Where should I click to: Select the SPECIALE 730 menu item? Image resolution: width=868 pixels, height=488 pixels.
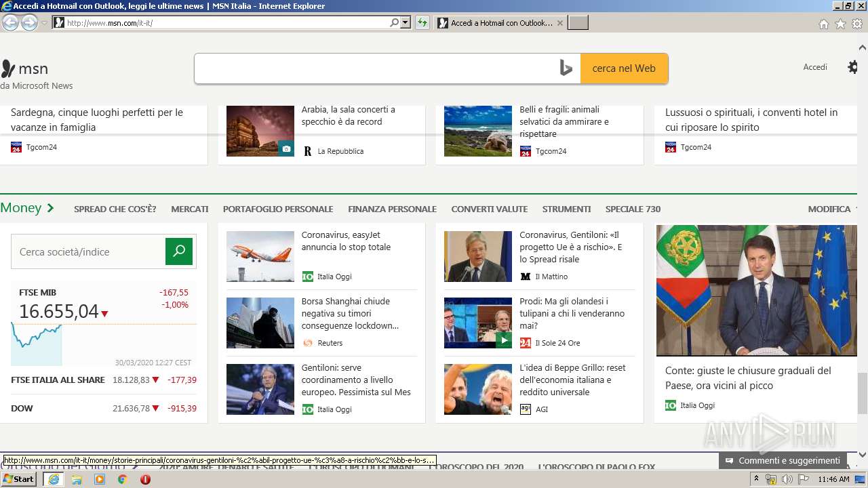(x=633, y=209)
